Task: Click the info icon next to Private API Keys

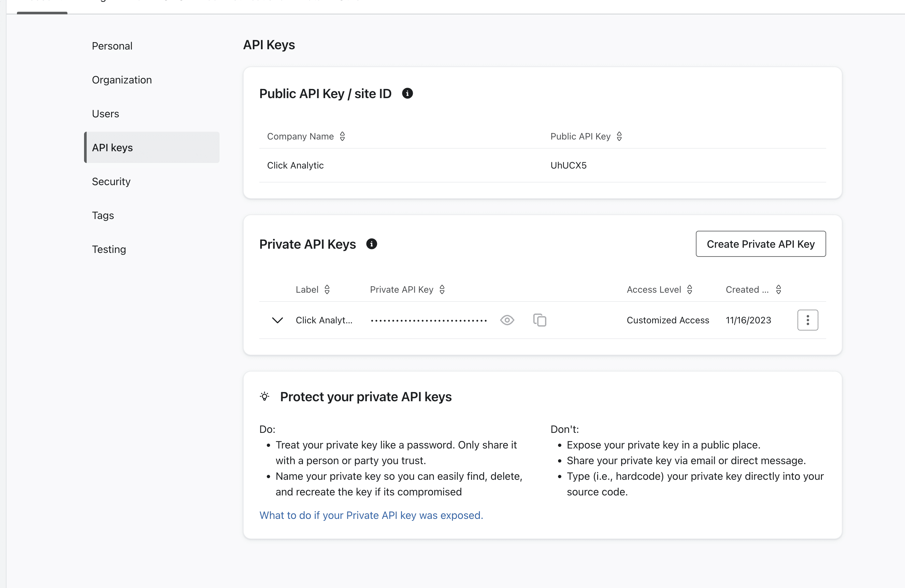Action: 371,243
